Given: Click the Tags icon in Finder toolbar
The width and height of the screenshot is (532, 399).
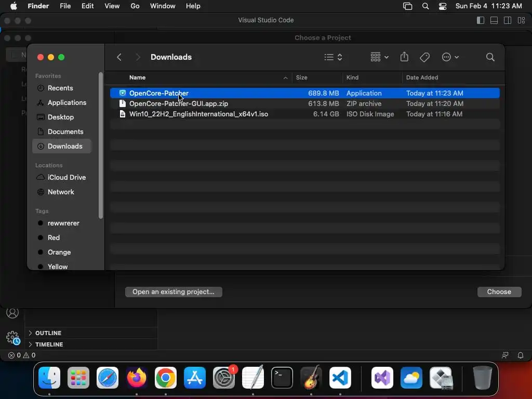Looking at the screenshot, I should click(x=424, y=57).
